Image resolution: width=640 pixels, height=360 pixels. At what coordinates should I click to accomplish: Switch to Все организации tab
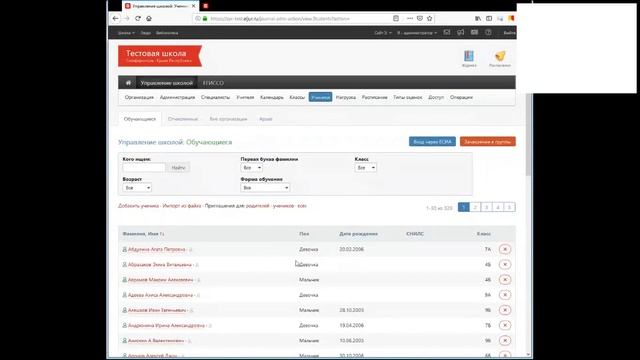tap(228, 119)
